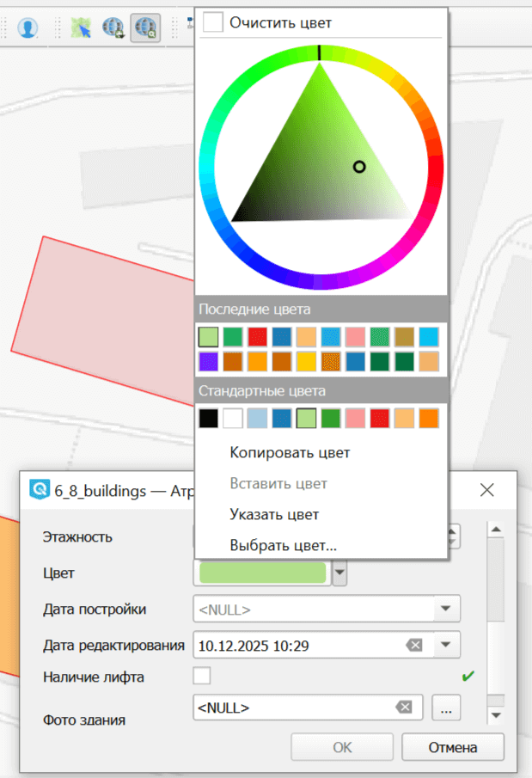The image size is (532, 778).
Task: Pick the purple swatch in recent colors
Action: [x=208, y=361]
